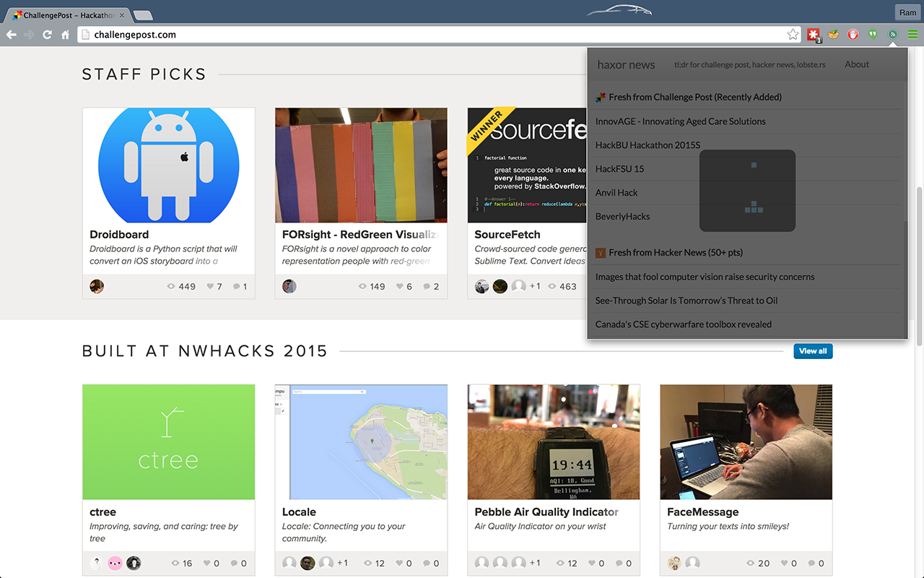This screenshot has width=924, height=578.
Task: Open the Adblock stop-hand extension
Action: (853, 34)
